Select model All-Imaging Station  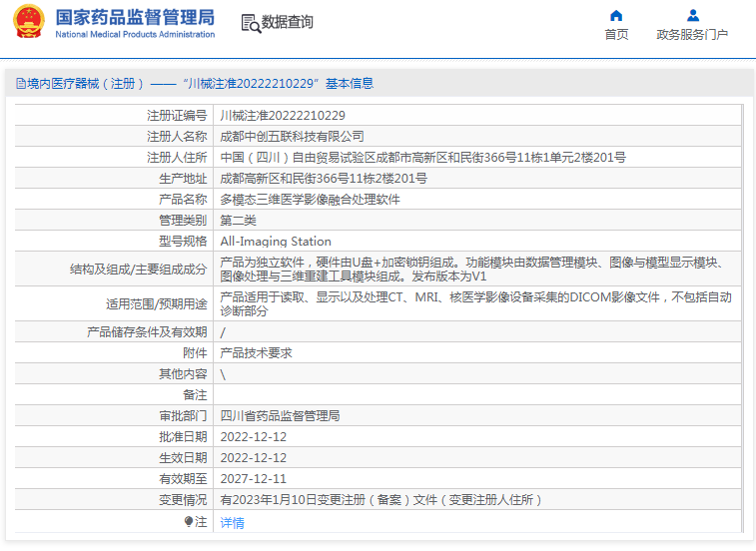tap(276, 241)
